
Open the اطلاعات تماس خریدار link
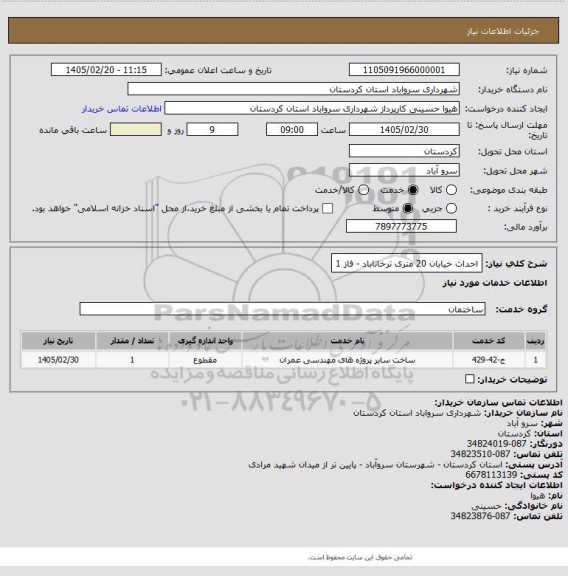coord(122,109)
